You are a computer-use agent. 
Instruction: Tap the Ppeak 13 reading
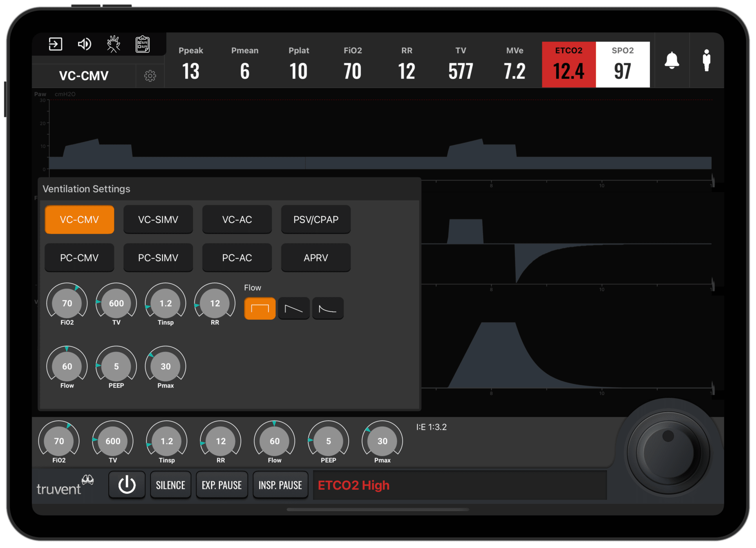click(x=191, y=64)
